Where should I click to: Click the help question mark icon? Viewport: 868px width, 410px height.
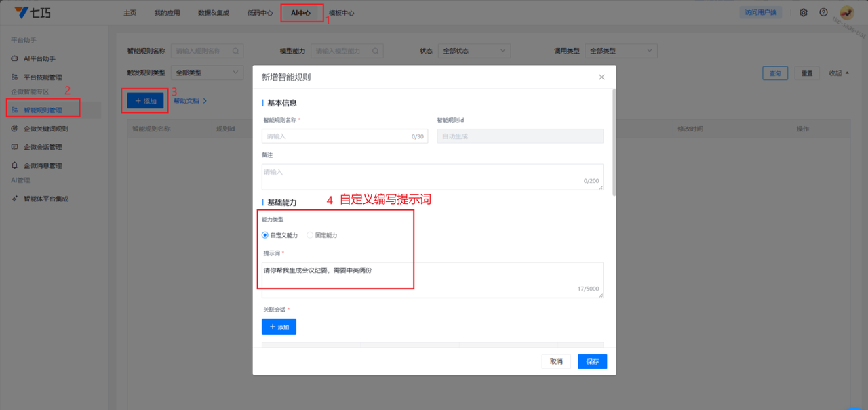coord(823,12)
